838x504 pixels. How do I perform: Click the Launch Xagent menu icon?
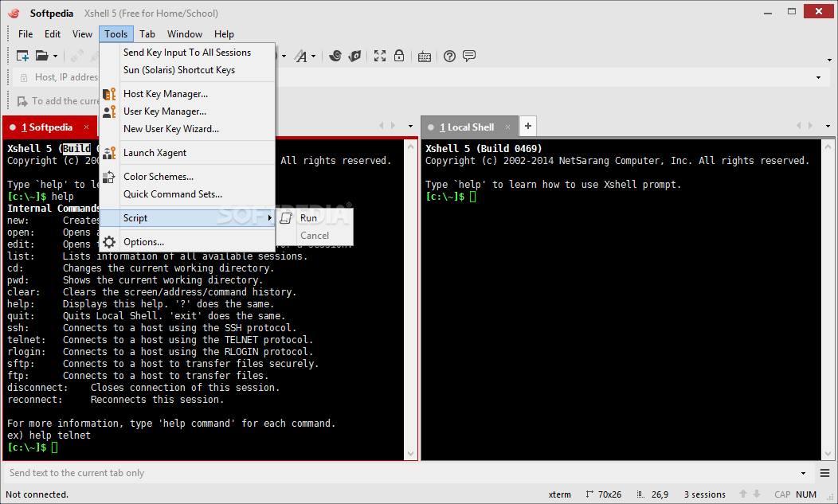click(109, 153)
